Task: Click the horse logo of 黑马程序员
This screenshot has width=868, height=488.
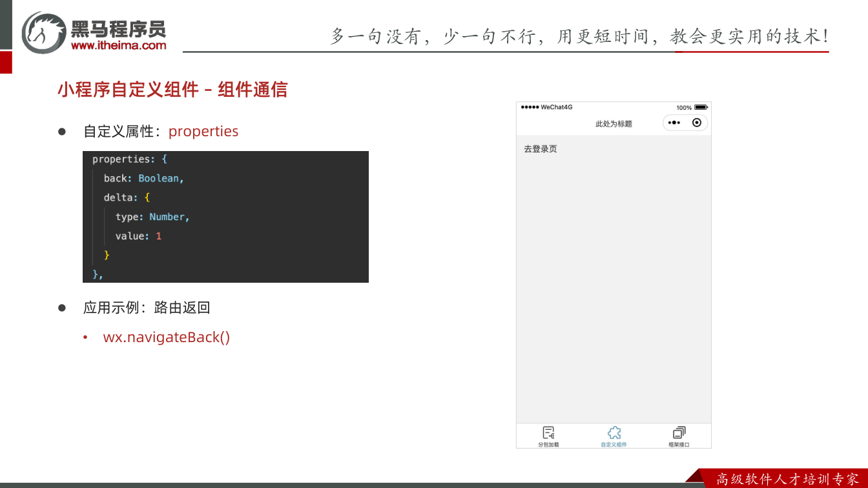Action: click(x=44, y=32)
